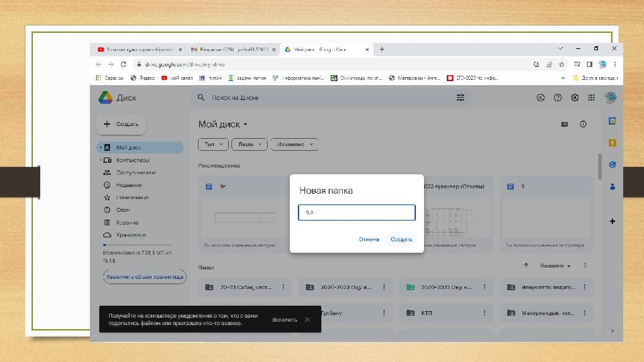Open the Google apps grid
The height and width of the screenshot is (362, 644).
coord(592,98)
